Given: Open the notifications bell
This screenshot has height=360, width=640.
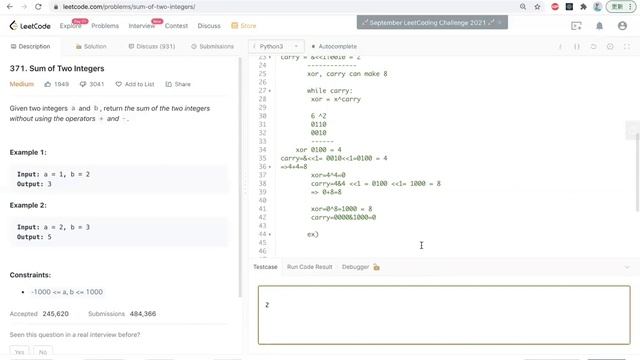Looking at the screenshot, I should click(x=599, y=26).
